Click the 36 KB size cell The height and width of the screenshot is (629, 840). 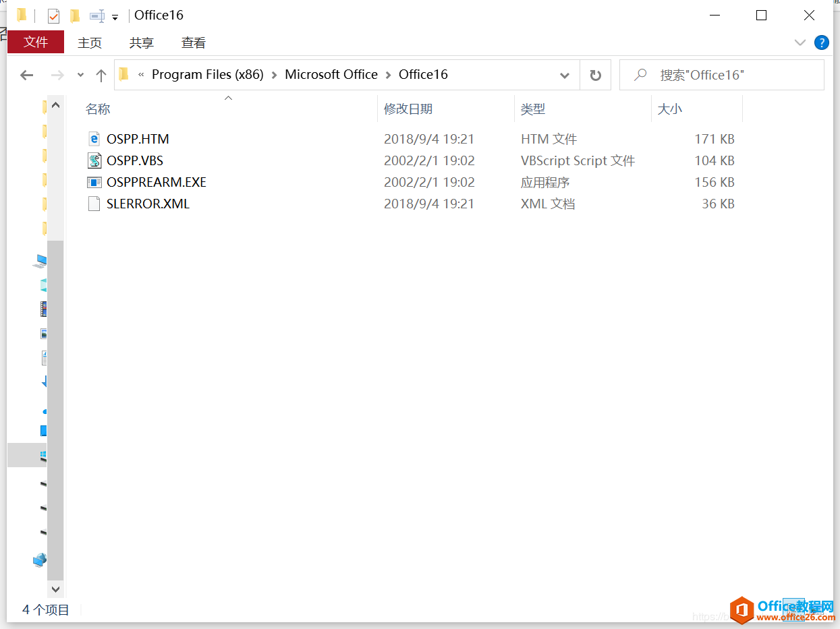(718, 204)
